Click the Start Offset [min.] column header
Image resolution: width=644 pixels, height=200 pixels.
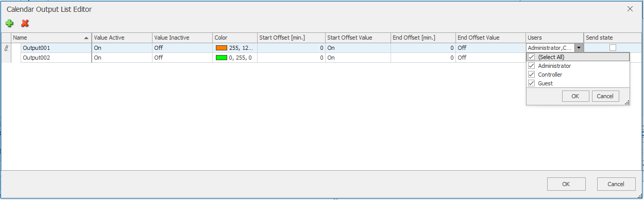[x=291, y=38]
